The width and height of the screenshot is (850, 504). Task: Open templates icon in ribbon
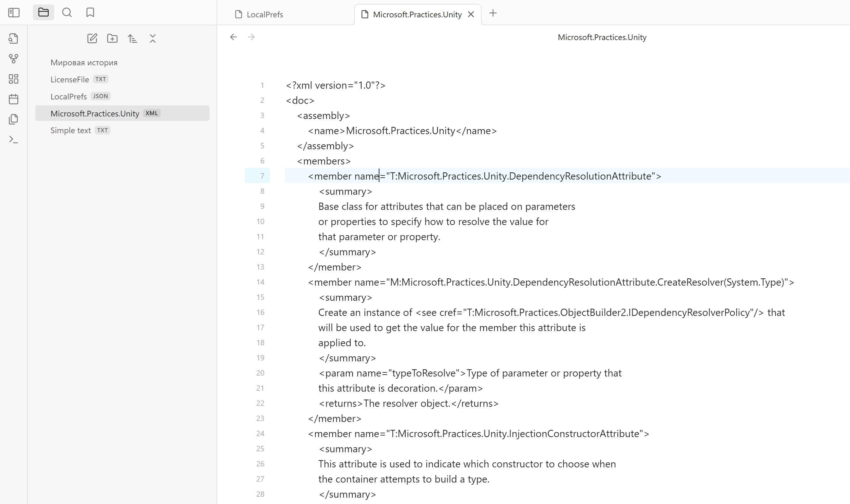[x=14, y=119]
